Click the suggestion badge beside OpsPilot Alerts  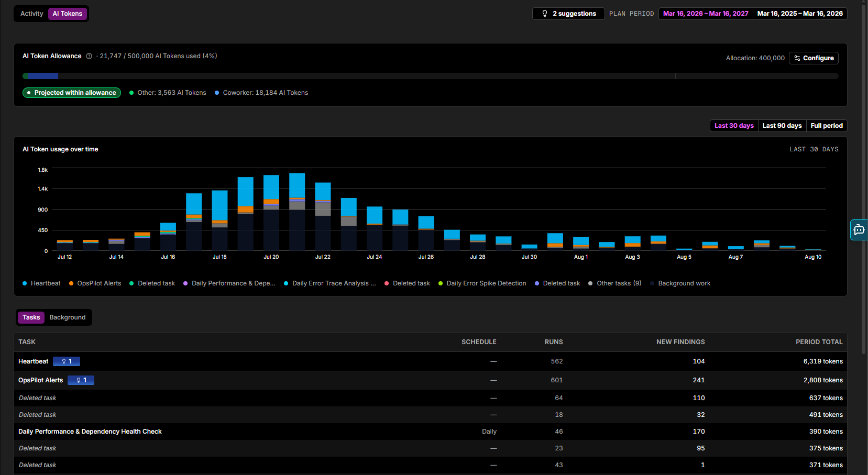pyautogui.click(x=81, y=380)
